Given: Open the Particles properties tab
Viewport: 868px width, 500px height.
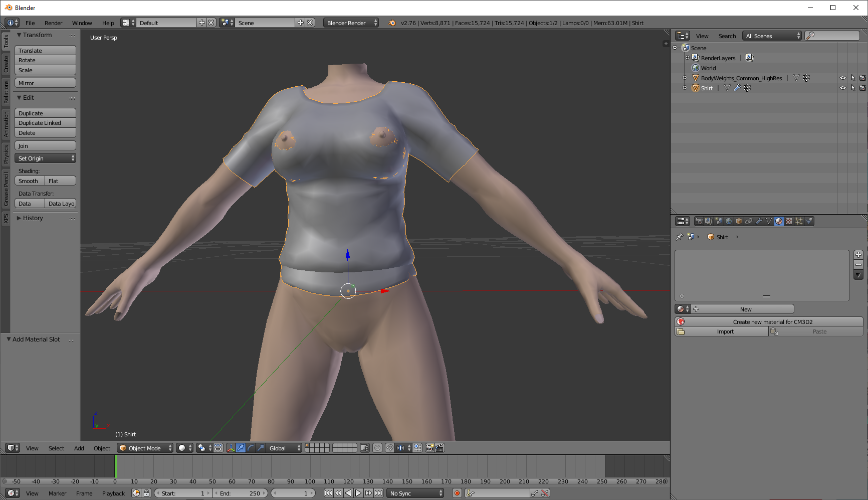Looking at the screenshot, I should [x=799, y=221].
